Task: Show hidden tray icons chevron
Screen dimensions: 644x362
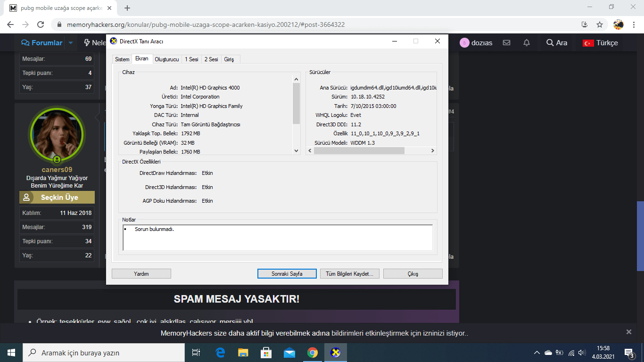Action: click(x=537, y=353)
